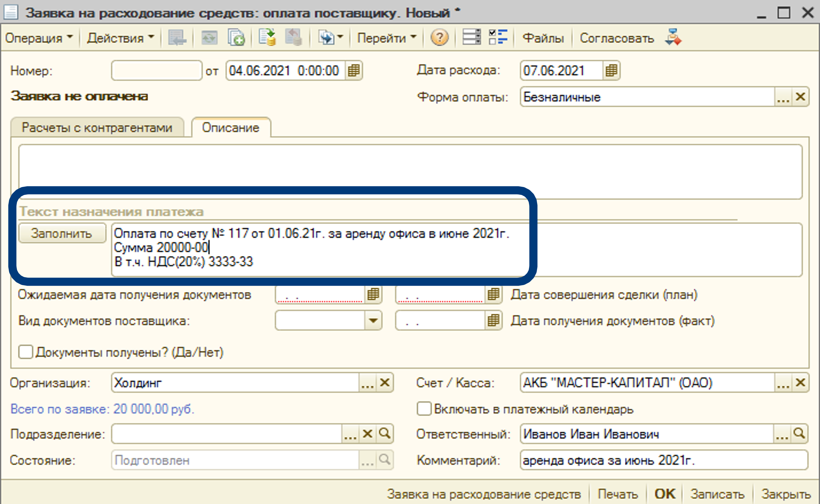Click Всего по заявке total link
This screenshot has height=504, width=820.
tap(102, 409)
